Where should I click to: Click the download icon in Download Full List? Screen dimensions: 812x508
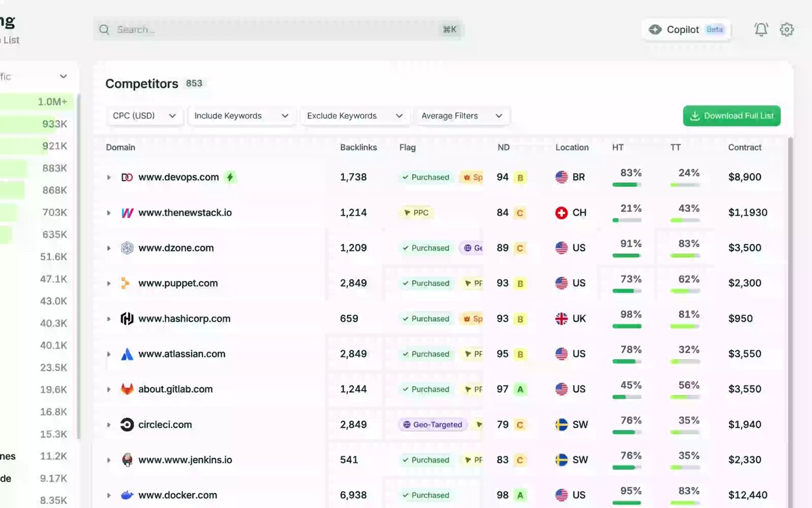click(694, 116)
